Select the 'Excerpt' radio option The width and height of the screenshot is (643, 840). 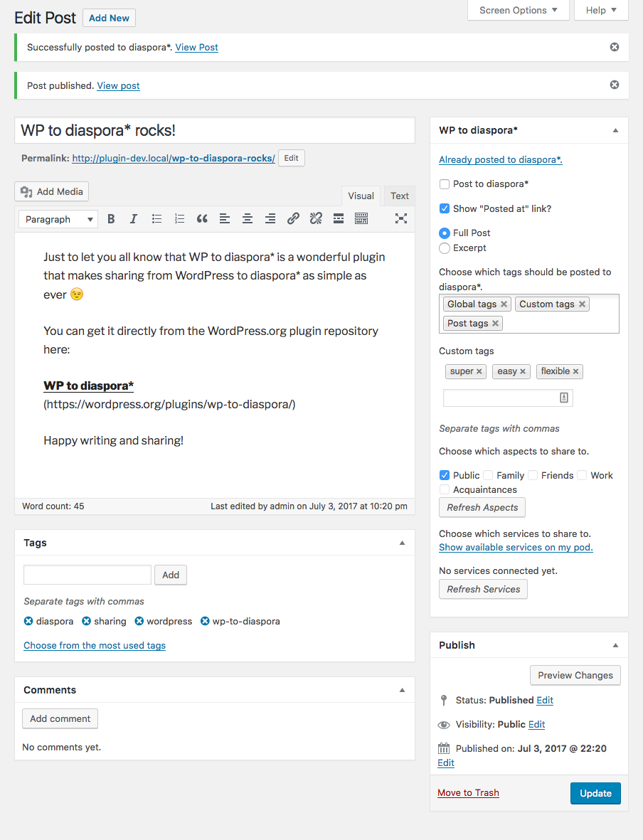coord(445,248)
